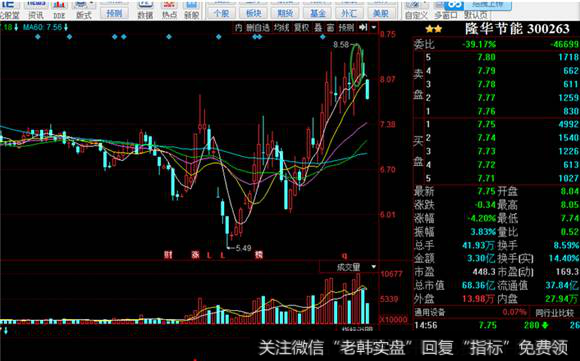Click 同行业比较 industry comparison link
The width and height of the screenshot is (580, 361).
tap(554, 313)
